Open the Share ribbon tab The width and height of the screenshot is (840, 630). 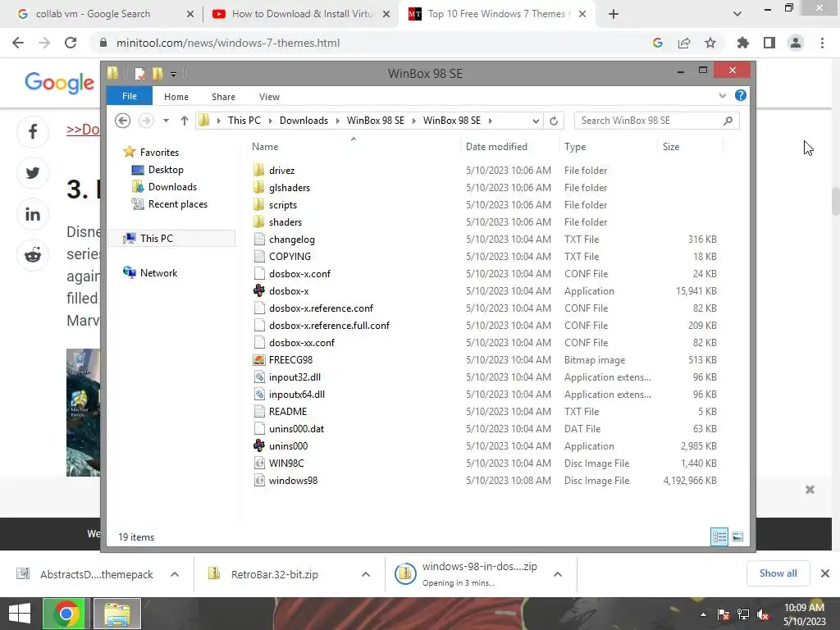click(x=223, y=97)
